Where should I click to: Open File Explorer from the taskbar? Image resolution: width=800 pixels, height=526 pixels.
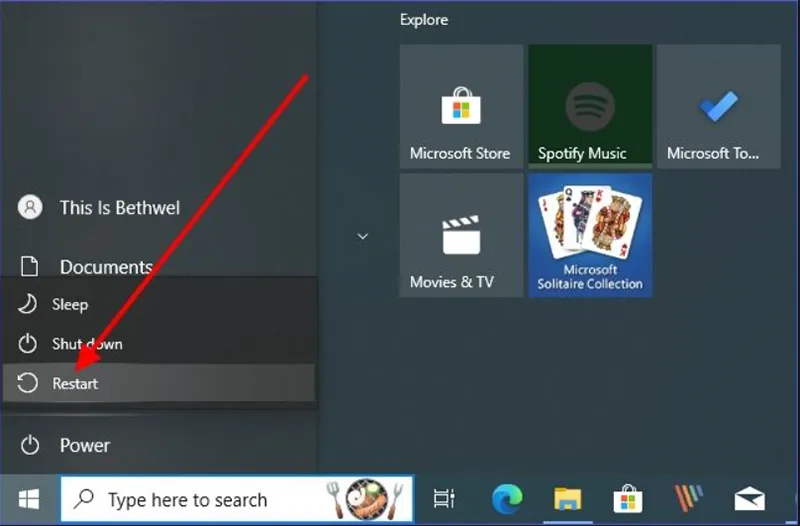[567, 498]
